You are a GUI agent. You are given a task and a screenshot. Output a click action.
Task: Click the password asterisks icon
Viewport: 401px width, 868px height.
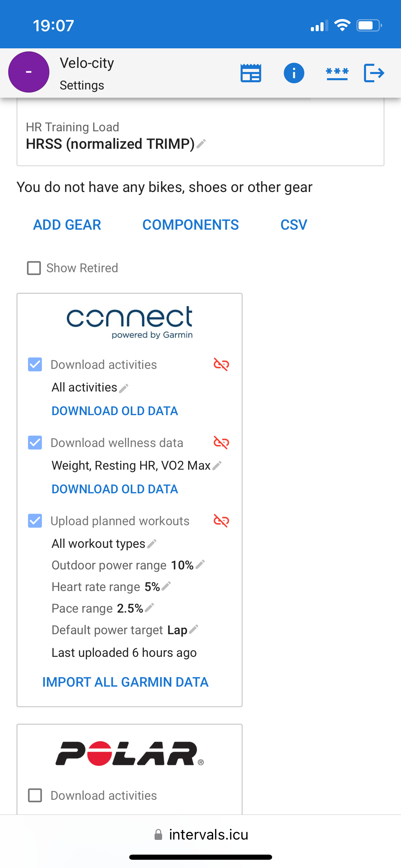[x=337, y=73]
